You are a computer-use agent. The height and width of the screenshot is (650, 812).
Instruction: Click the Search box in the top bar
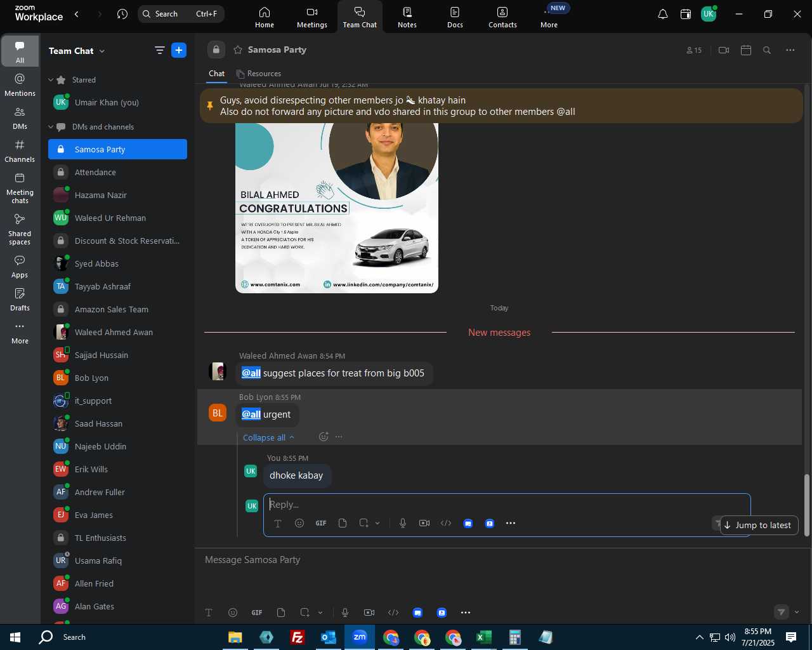click(x=181, y=14)
